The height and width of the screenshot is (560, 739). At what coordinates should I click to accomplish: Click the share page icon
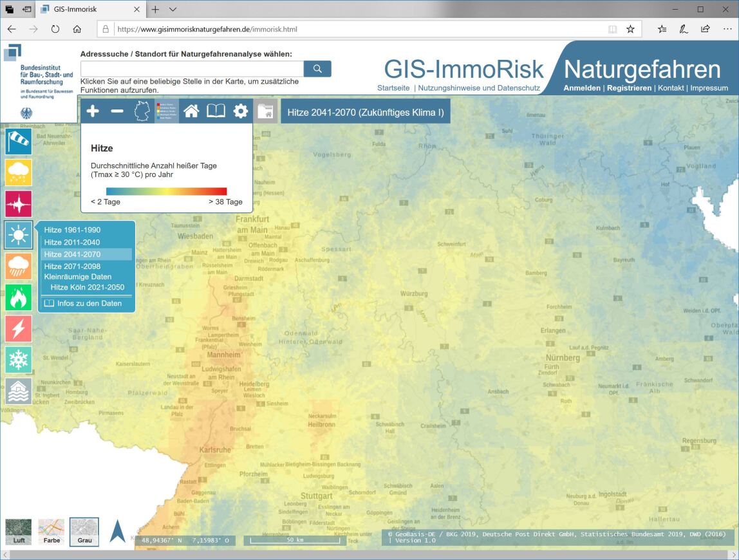(x=705, y=29)
